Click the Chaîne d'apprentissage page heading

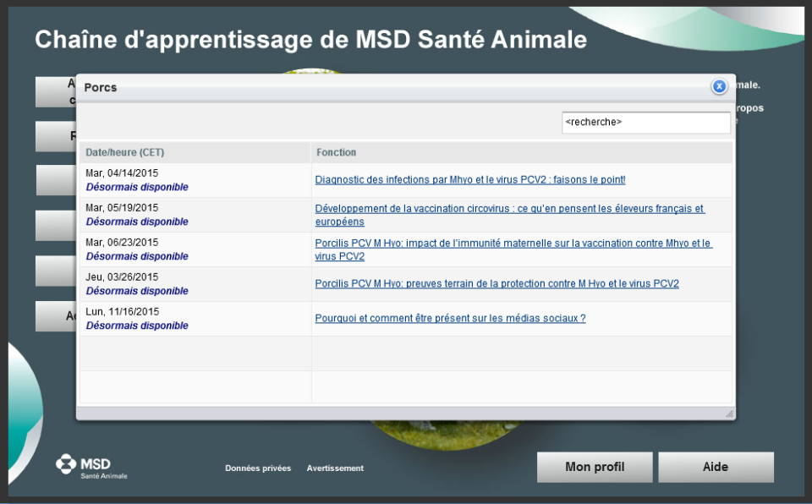(310, 40)
